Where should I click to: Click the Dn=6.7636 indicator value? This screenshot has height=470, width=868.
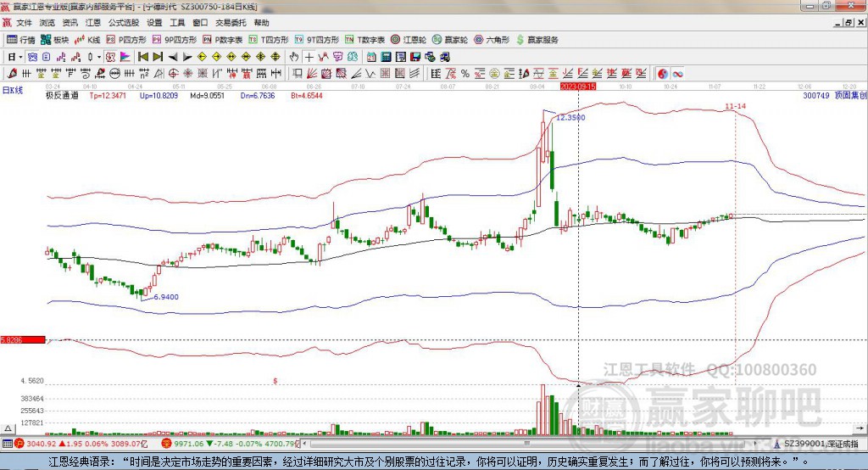tap(258, 95)
